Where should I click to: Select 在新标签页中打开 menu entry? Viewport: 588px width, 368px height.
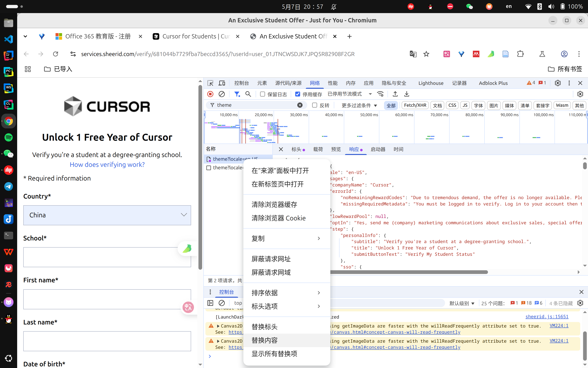pyautogui.click(x=287, y=184)
